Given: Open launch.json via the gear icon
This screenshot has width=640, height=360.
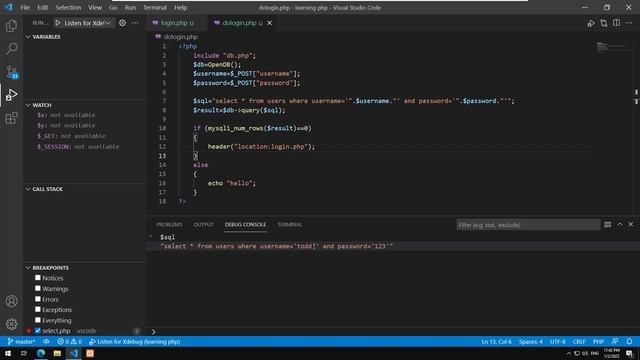Looking at the screenshot, I should (122, 23).
